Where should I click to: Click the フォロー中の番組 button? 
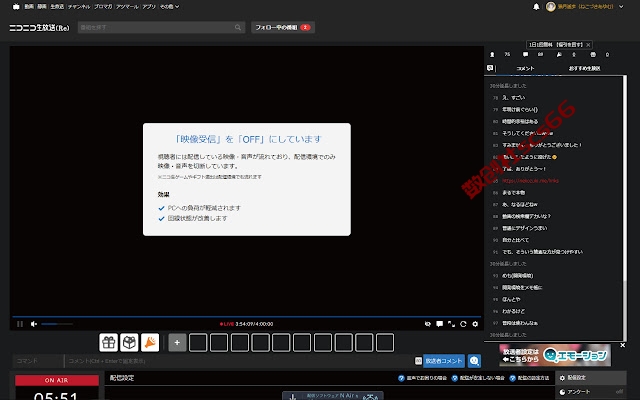[x=283, y=27]
